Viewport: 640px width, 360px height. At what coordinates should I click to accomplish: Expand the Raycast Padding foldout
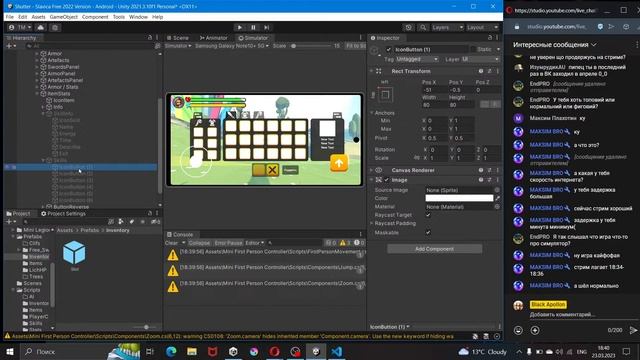[372, 223]
